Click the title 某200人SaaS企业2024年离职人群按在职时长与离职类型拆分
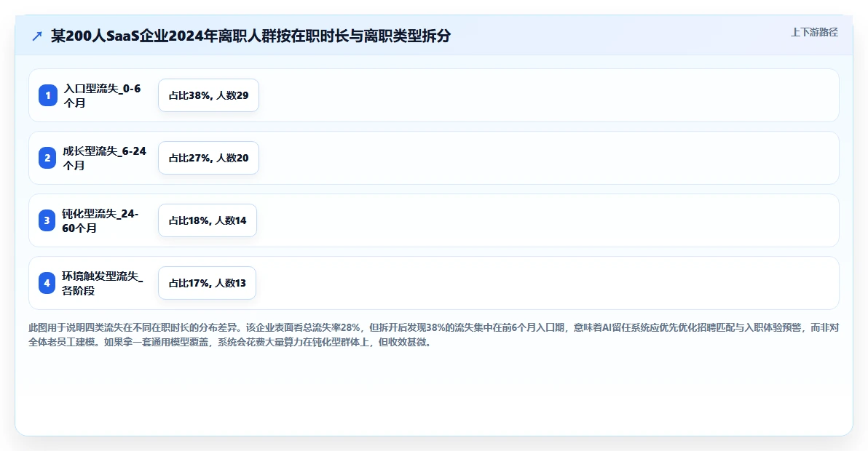The height and width of the screenshot is (451, 868). (250, 36)
